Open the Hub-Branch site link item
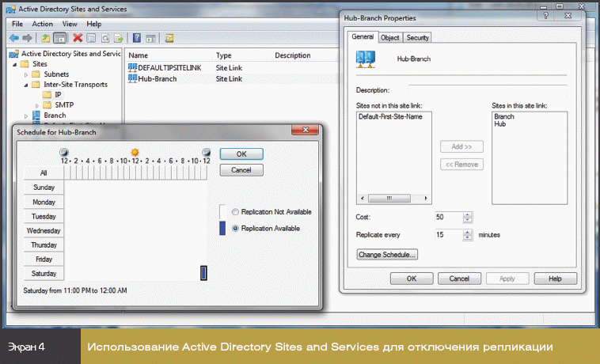Screen dimensions: 600x364 point(157,80)
